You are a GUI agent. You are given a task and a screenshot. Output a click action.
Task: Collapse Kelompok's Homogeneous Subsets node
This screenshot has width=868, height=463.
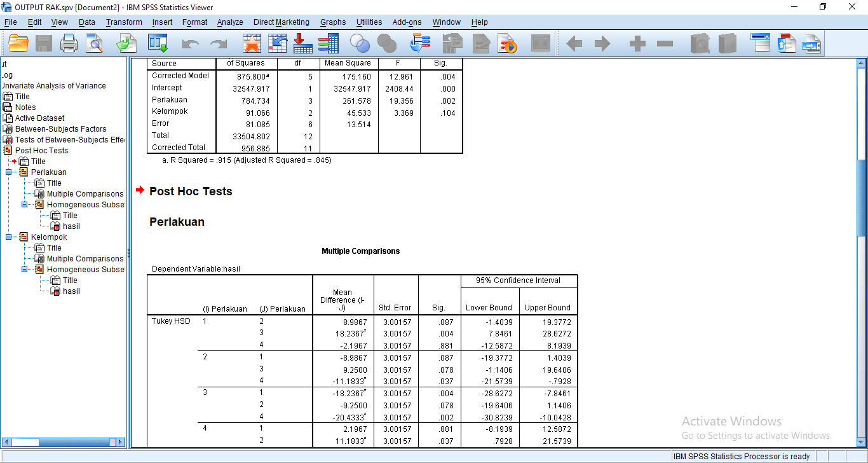[x=25, y=270]
